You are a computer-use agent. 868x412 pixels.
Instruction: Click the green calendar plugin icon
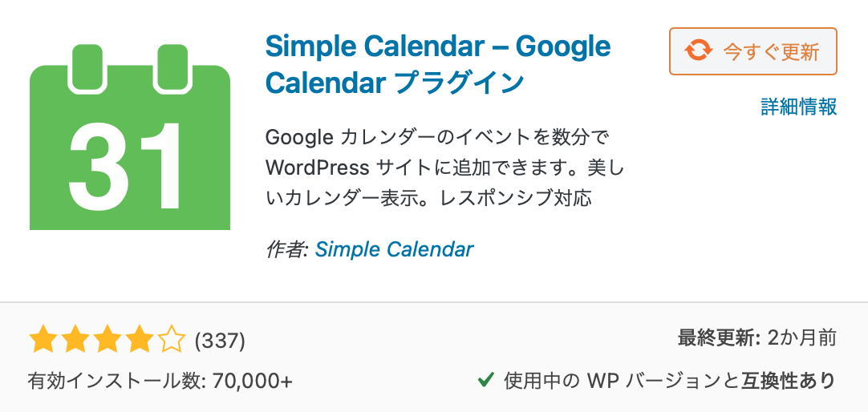point(130,138)
